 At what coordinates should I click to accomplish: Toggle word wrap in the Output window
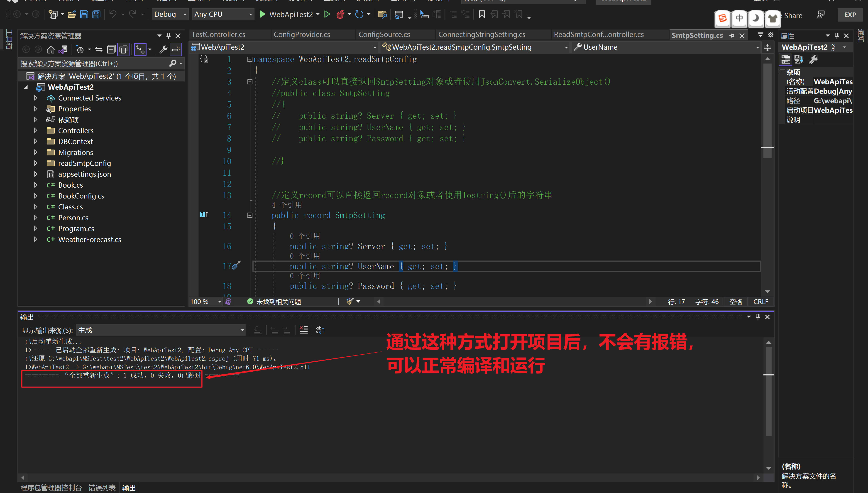pyautogui.click(x=320, y=330)
